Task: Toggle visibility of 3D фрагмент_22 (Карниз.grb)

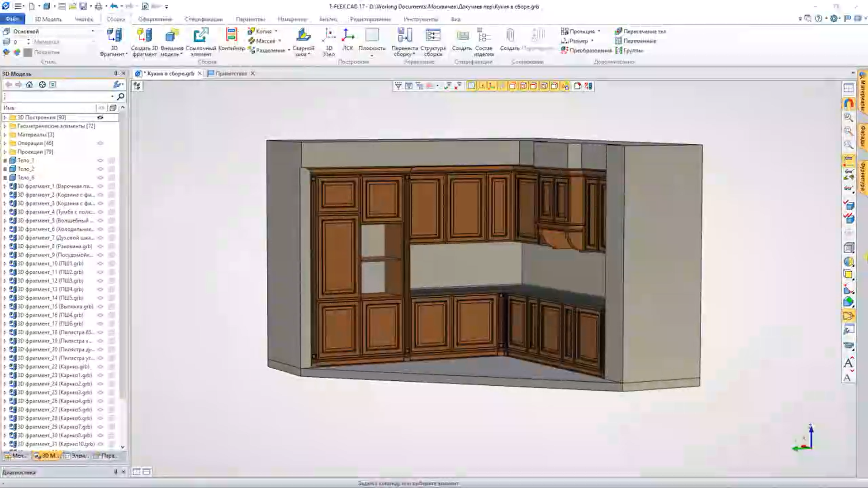Action: pyautogui.click(x=100, y=367)
